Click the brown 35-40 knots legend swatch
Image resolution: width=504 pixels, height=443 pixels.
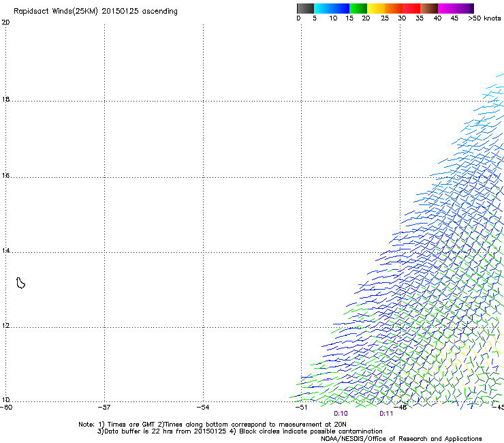429,8
